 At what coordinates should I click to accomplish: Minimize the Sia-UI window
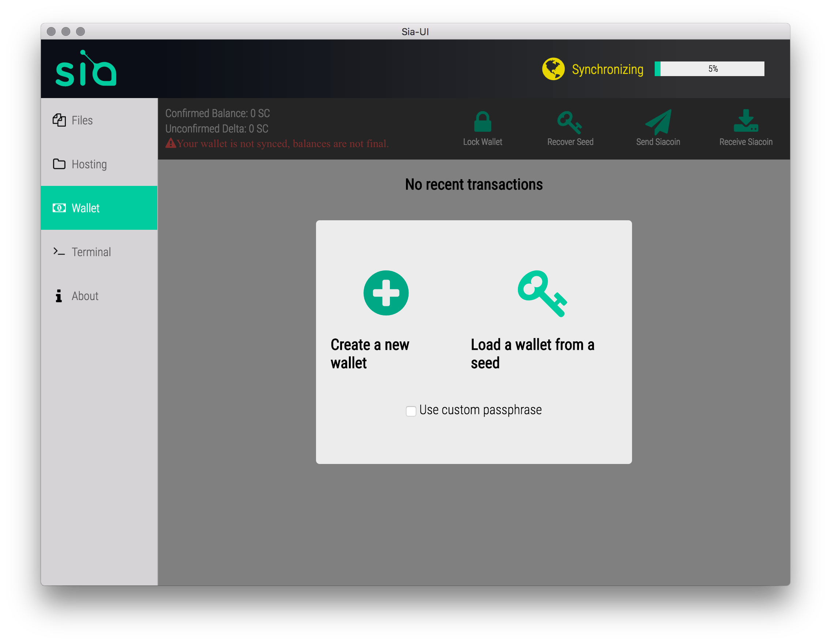tap(66, 31)
